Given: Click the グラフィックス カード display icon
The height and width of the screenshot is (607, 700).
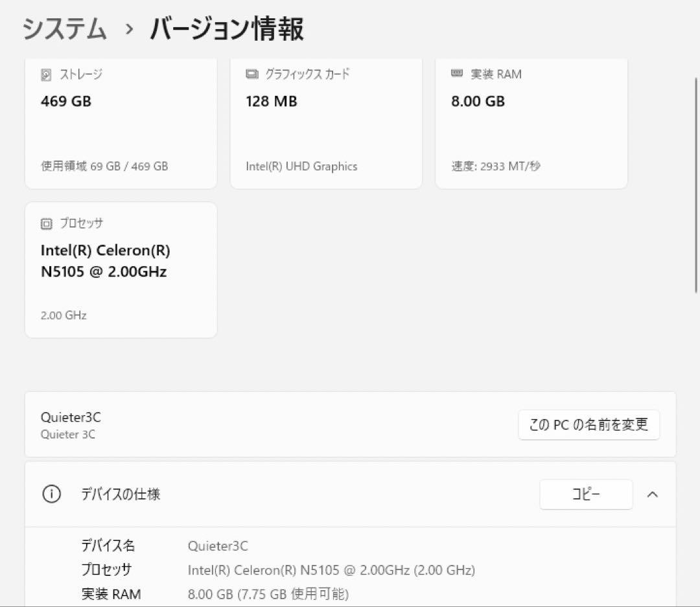Looking at the screenshot, I should tap(251, 74).
